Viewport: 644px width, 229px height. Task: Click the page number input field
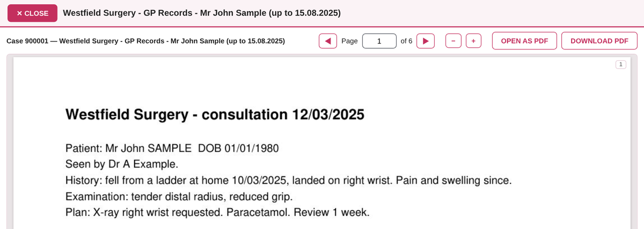379,41
